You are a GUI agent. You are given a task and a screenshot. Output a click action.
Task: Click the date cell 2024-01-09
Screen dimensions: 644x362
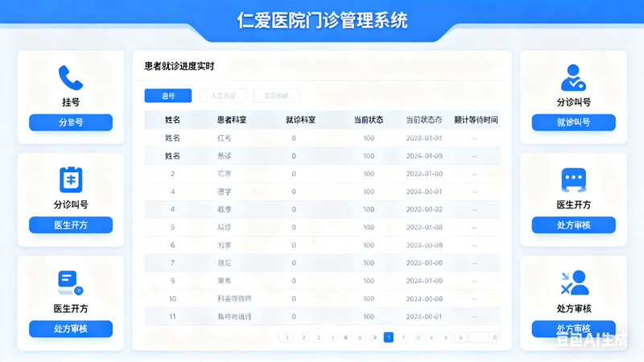(424, 281)
